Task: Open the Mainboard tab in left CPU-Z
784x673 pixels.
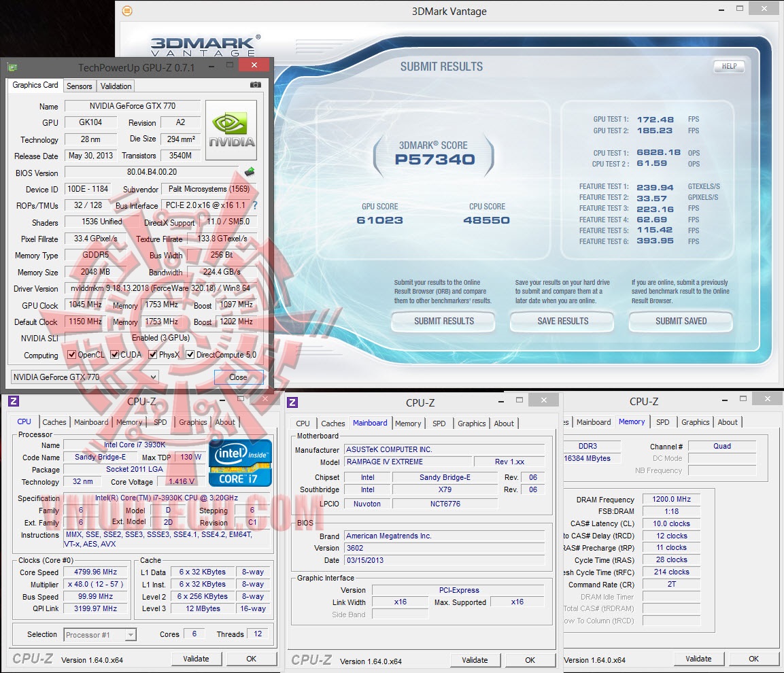Action: coord(91,422)
